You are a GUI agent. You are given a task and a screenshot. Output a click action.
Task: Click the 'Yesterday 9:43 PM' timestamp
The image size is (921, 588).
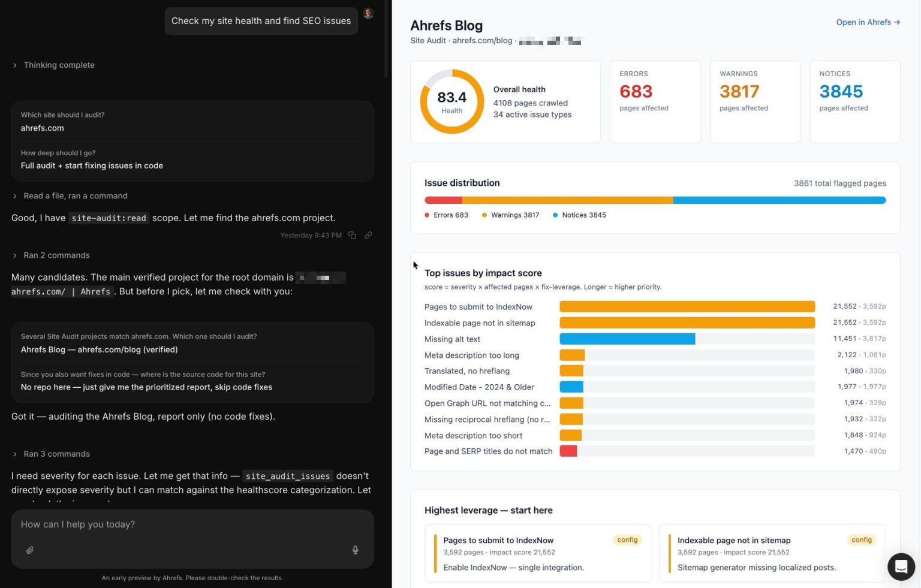point(311,236)
